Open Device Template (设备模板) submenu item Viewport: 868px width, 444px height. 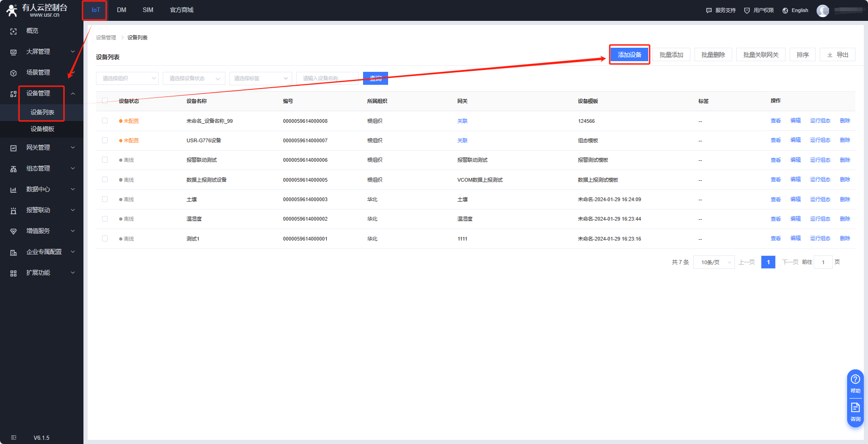pyautogui.click(x=42, y=129)
